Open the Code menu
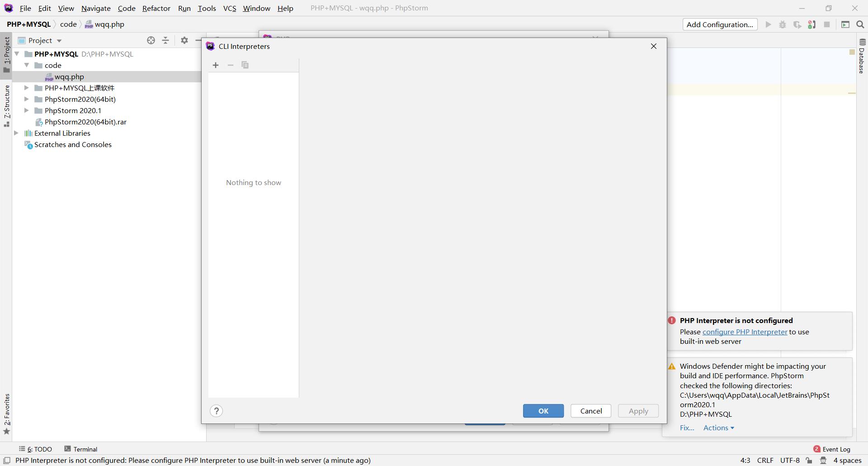Image resolution: width=868 pixels, height=466 pixels. 127,8
